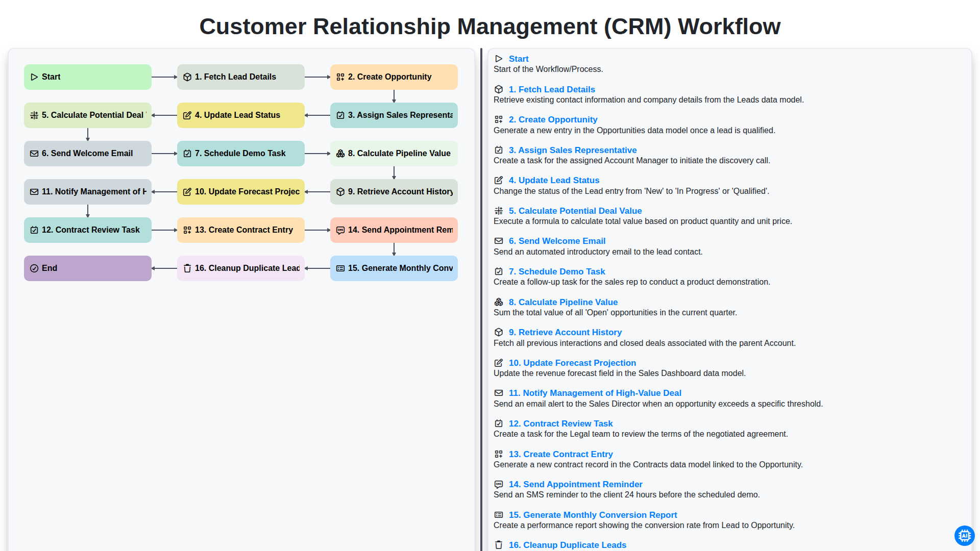The width and height of the screenshot is (980, 551).
Task: Click the boxes icon beside Calculate Pipeline Value list heading
Action: click(x=499, y=302)
